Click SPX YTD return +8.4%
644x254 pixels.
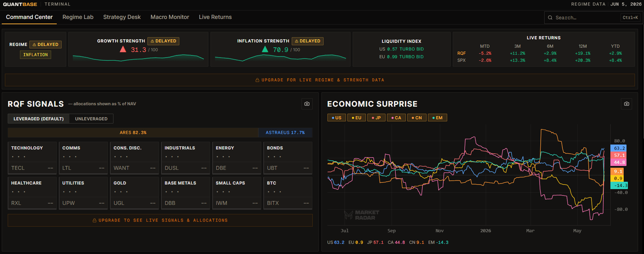click(x=615, y=60)
